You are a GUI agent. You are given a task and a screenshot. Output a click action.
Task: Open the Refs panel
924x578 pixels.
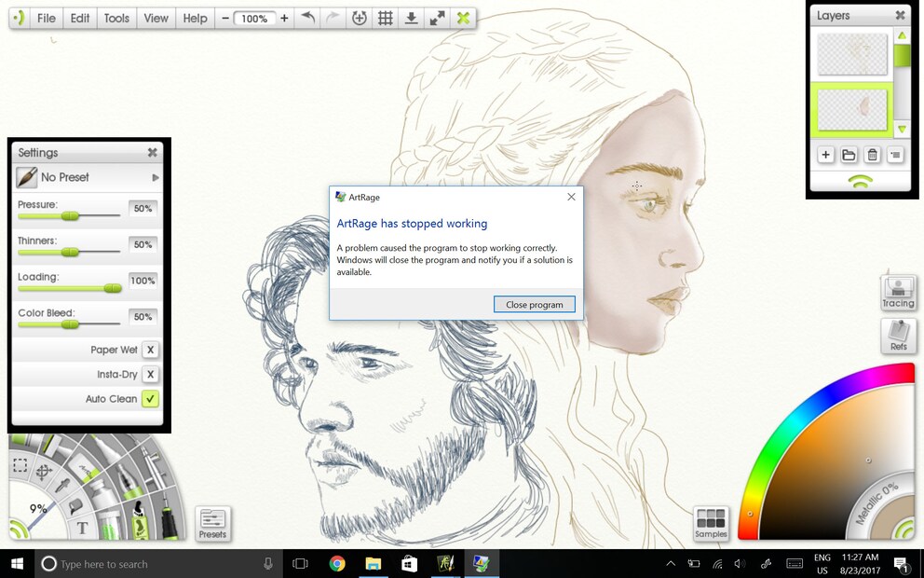898,336
